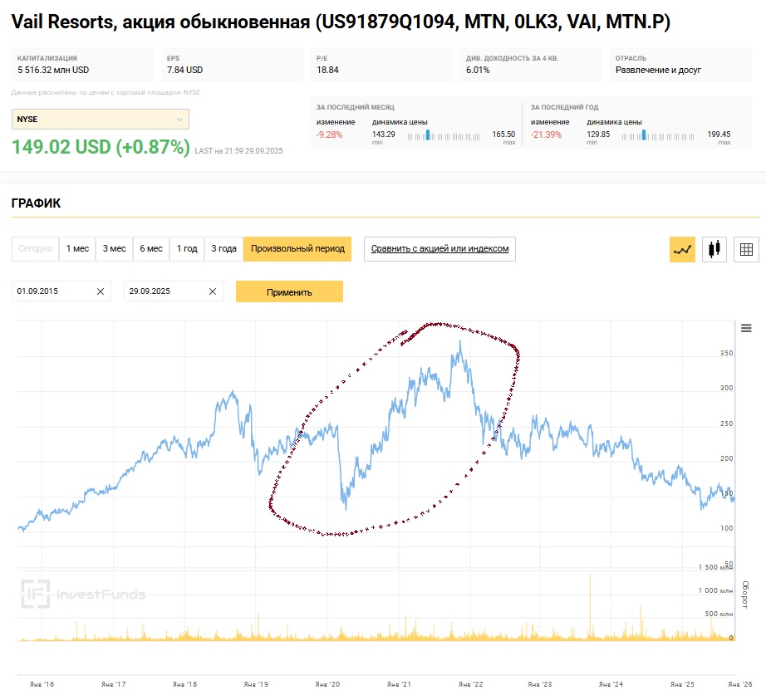Show data as table grid
Screen dimensions: 766x700
[746, 249]
